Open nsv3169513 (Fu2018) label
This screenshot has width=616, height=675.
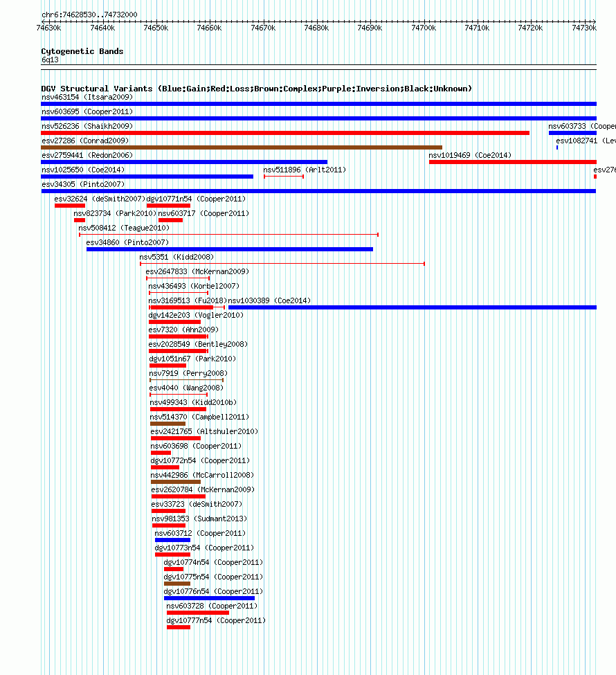coord(188,301)
